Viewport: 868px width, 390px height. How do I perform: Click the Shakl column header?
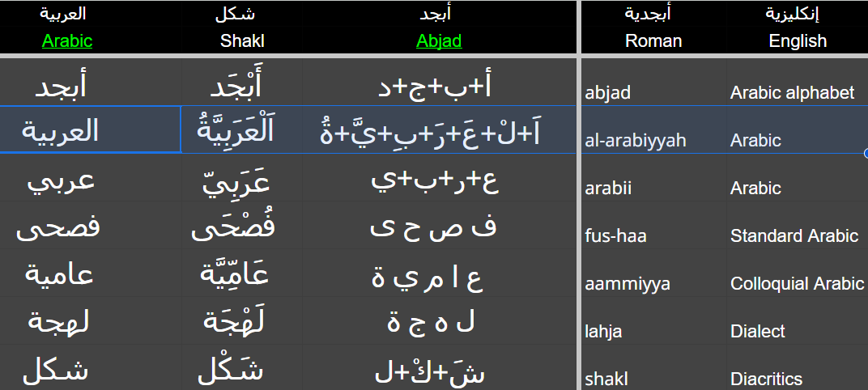pyautogui.click(x=242, y=40)
